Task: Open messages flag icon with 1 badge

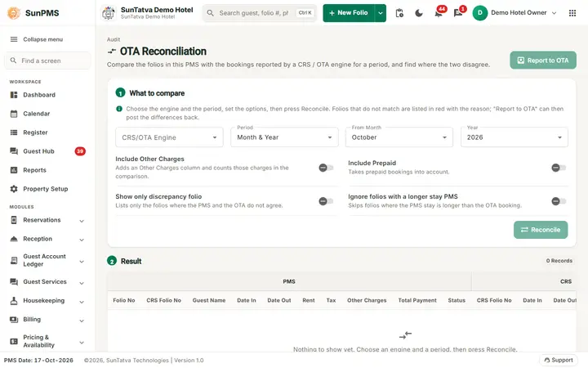Action: (x=458, y=13)
